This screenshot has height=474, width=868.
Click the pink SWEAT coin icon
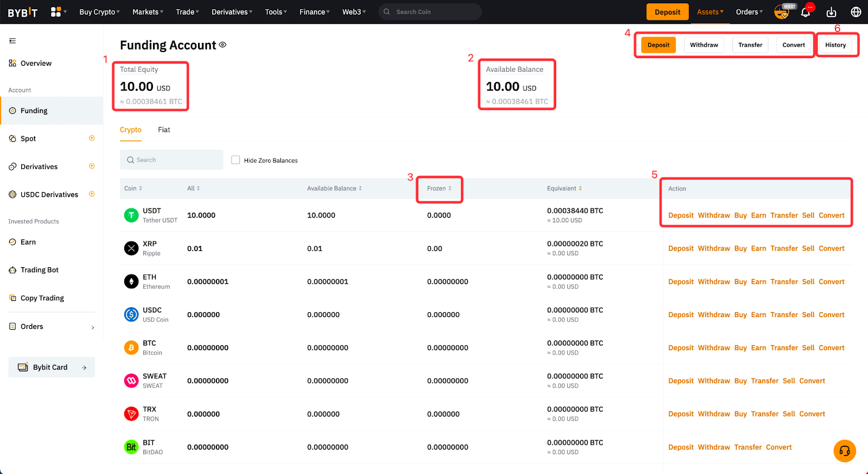pos(131,381)
